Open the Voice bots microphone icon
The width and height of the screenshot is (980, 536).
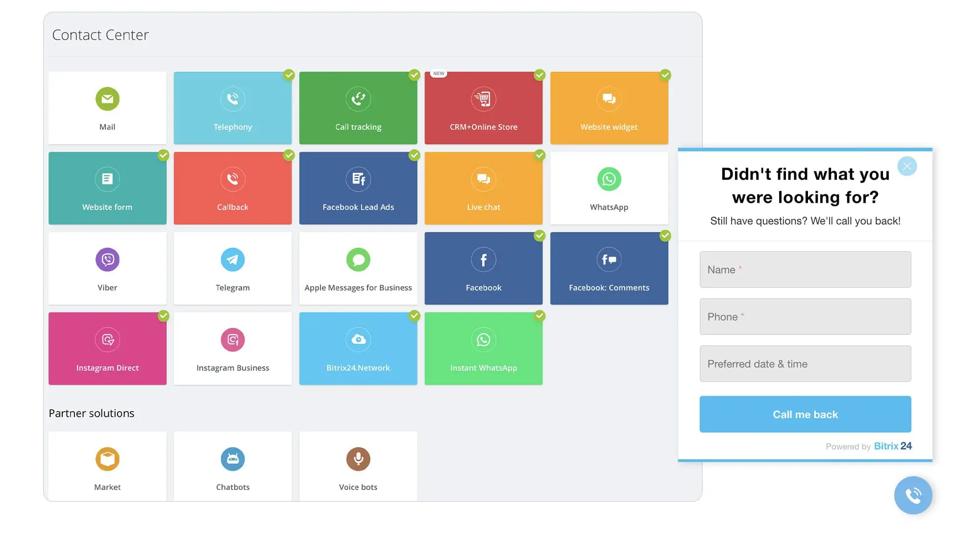358,459
